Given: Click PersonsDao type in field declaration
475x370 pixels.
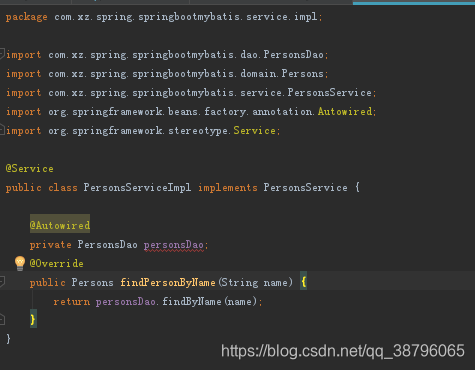Looking at the screenshot, I should click(107, 245).
